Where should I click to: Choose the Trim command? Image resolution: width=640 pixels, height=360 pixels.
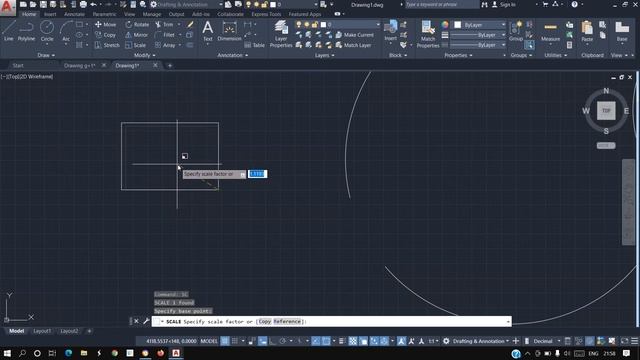click(164, 24)
